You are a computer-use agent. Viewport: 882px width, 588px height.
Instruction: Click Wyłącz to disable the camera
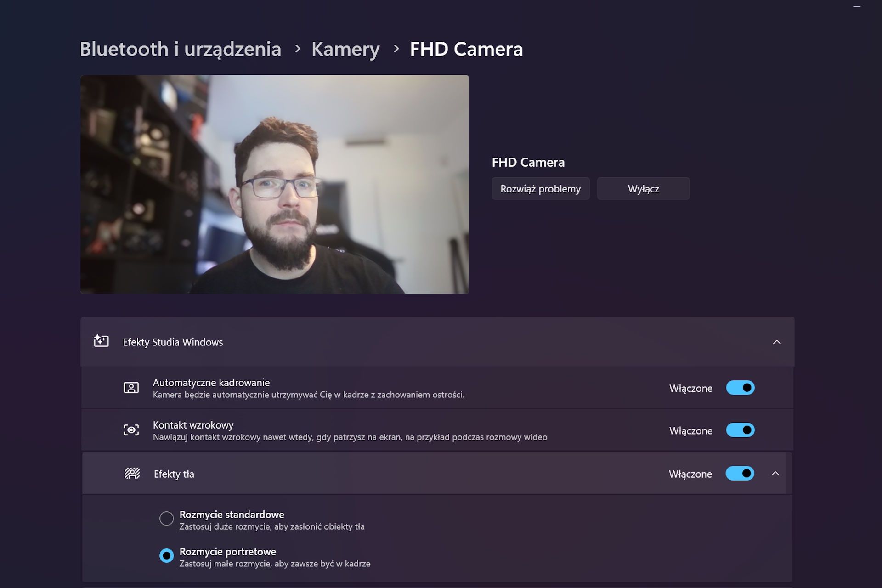point(643,189)
